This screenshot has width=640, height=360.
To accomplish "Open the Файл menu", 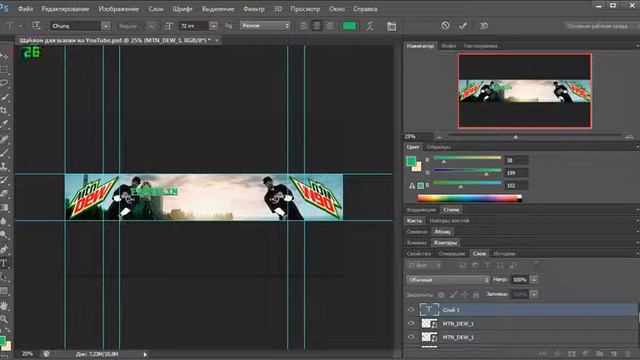I will click(x=25, y=9).
